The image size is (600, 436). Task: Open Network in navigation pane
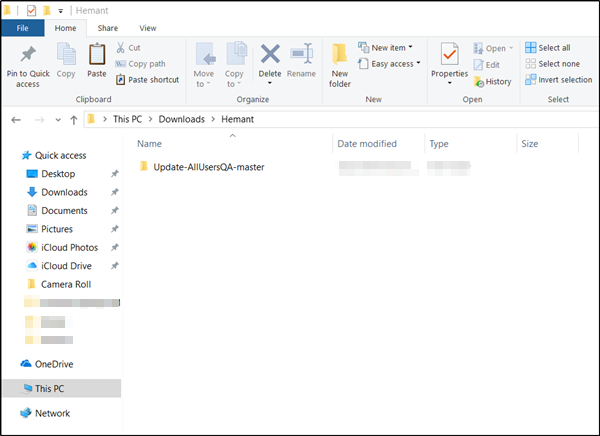(45, 413)
